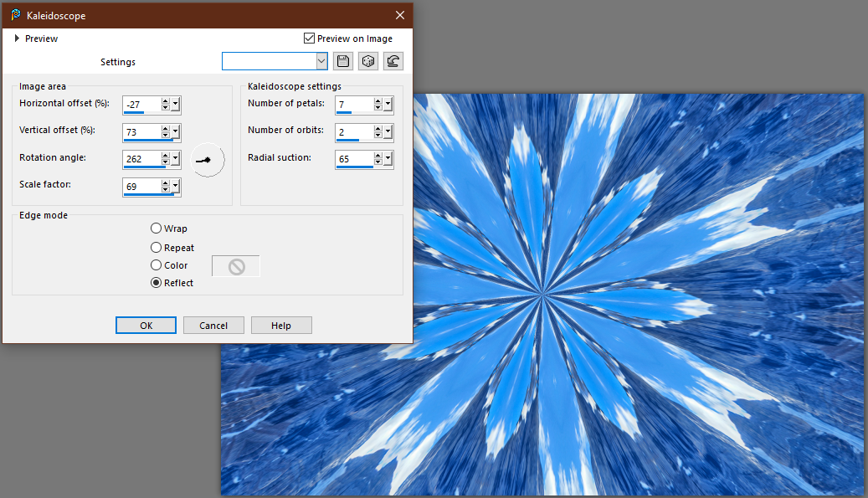Screen dimensions: 868x498
Task: Decrease Number of orbits with down spinner
Action: point(378,135)
